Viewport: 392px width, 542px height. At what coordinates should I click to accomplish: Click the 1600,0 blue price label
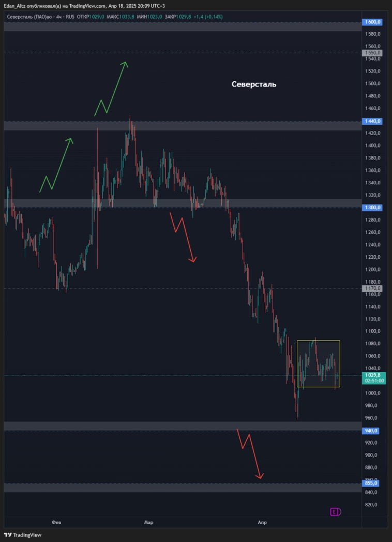pyautogui.click(x=372, y=22)
